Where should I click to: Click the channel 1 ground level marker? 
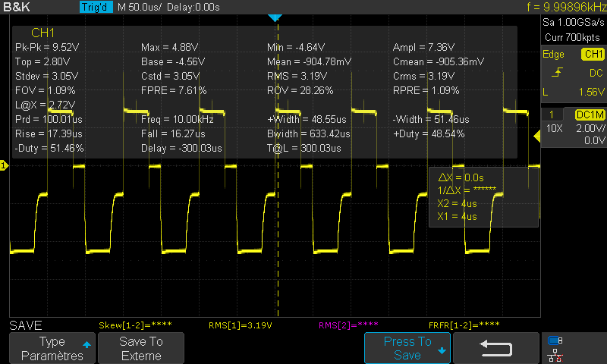click(4, 165)
